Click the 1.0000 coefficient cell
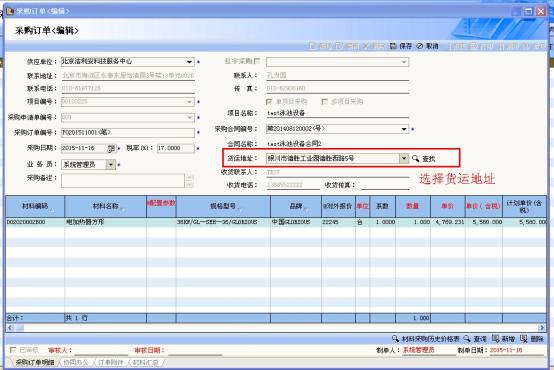554x370 pixels. click(383, 222)
